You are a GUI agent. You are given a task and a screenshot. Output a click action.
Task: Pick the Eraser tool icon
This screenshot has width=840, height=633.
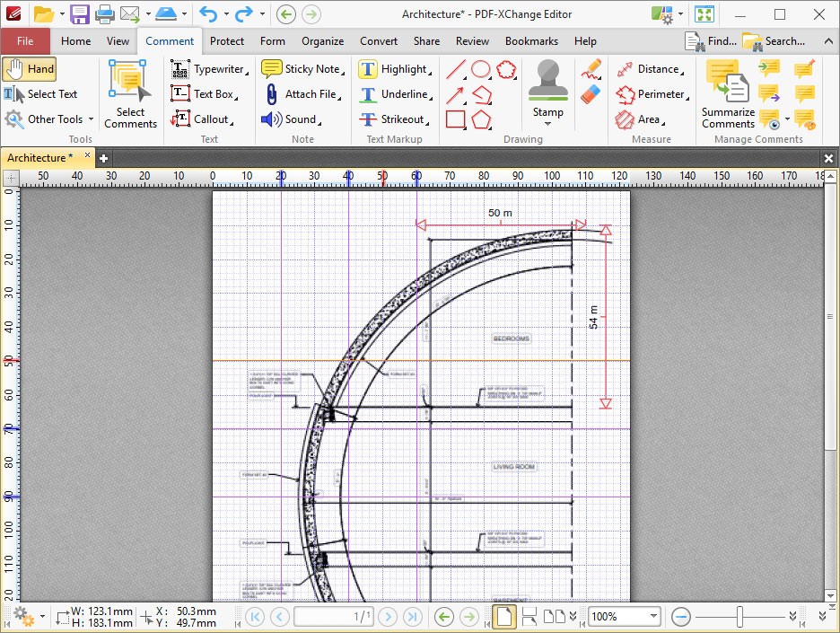coord(591,93)
